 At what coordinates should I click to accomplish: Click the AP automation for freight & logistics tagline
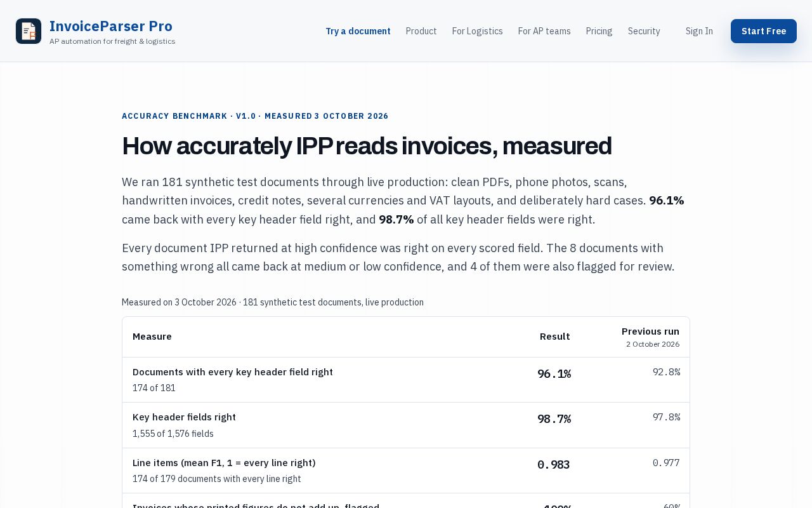coord(112,41)
